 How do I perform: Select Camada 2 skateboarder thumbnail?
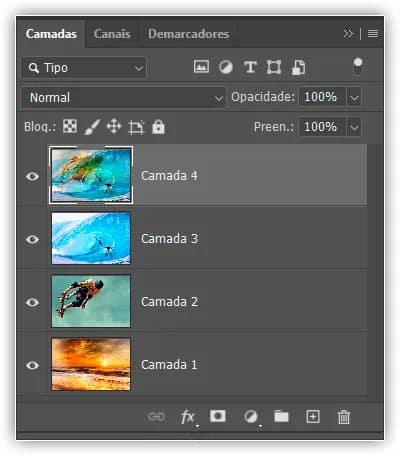tap(91, 301)
